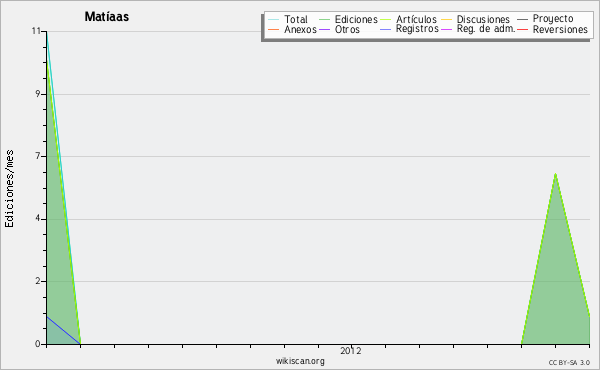This screenshot has height=370, width=600.
Task: Click the cyan Total peak at 11
Action: 47,32
